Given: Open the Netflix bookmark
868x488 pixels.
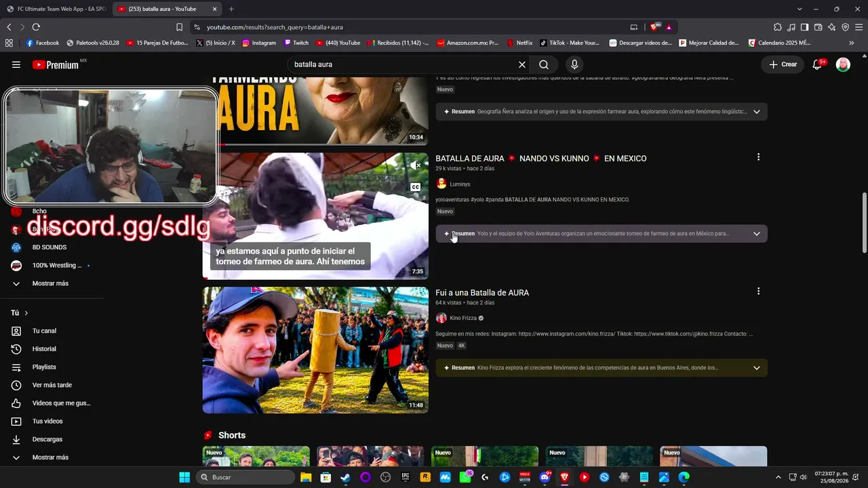Looking at the screenshot, I should (x=519, y=43).
